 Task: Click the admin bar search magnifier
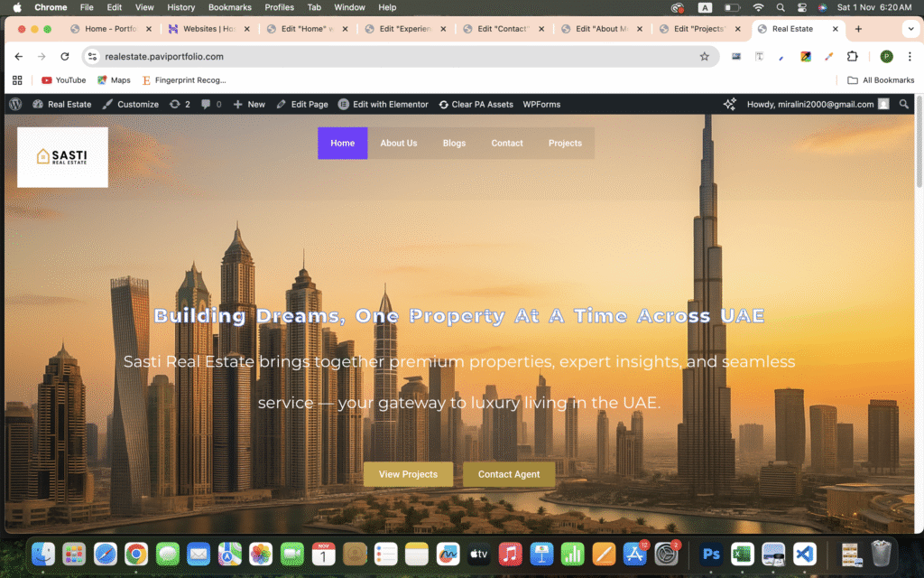coord(904,104)
